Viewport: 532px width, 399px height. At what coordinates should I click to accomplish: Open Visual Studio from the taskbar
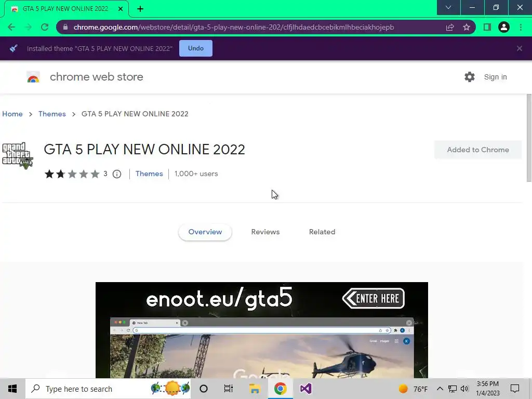305,389
